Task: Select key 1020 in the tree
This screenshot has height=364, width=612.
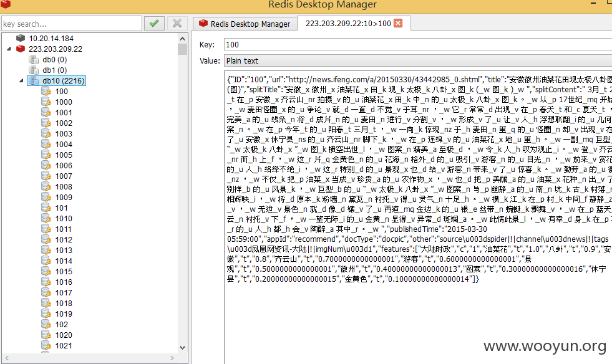Action: 64,335
